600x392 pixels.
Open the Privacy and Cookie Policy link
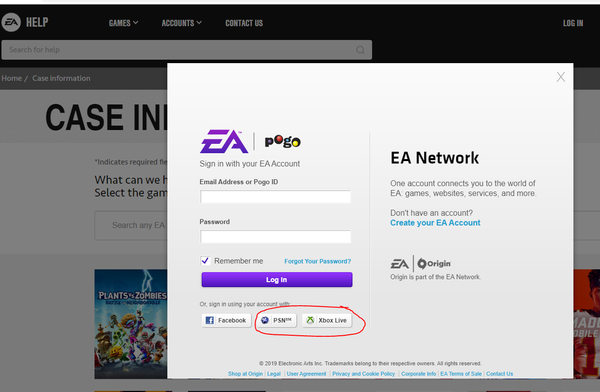pos(364,374)
